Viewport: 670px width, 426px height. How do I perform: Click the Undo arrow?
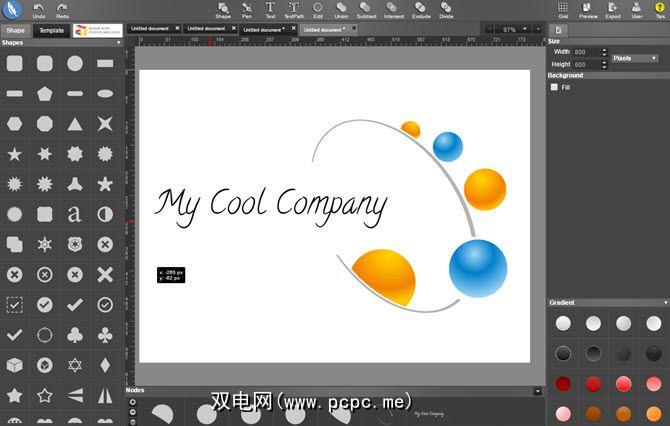point(39,9)
